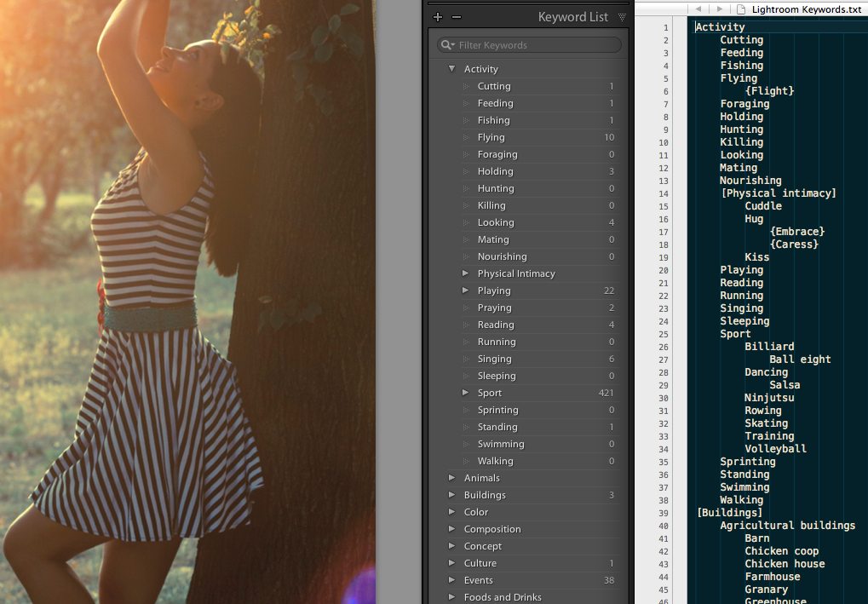Click the Chicken coop line in editor
868x604 pixels.
(781, 551)
